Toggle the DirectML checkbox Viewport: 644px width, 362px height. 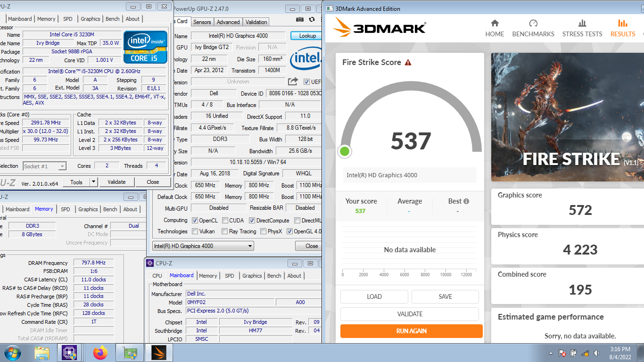297,220
